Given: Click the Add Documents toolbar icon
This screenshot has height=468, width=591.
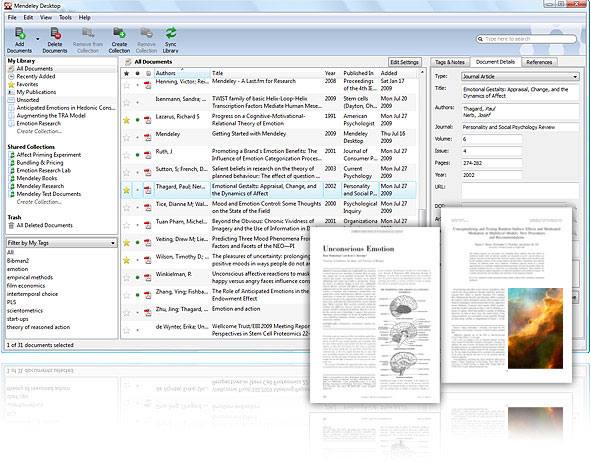Looking at the screenshot, I should tap(20, 40).
